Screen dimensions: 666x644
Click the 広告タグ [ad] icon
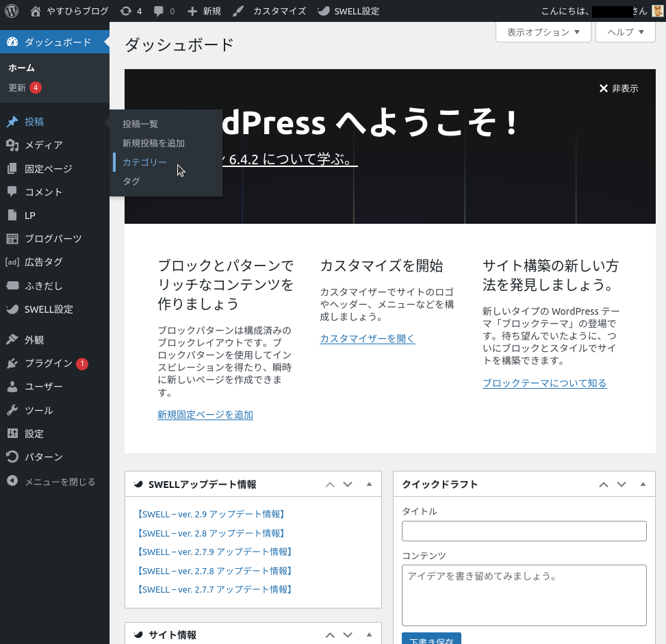[12, 261]
